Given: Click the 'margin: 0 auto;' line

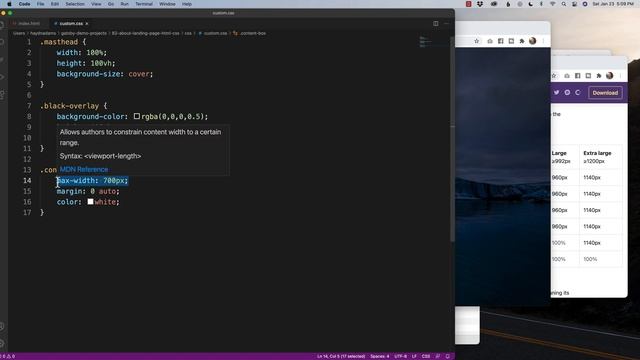Looking at the screenshot, I should click(88, 191).
